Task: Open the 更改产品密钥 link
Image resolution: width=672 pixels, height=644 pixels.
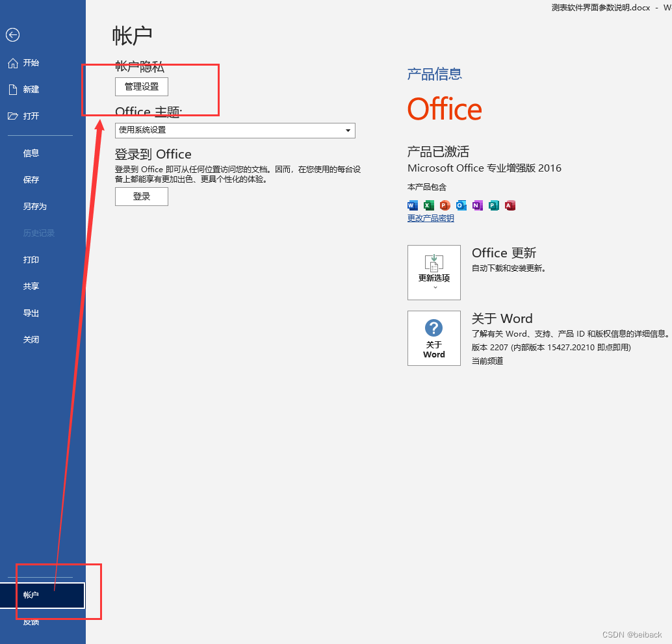Action: [430, 218]
